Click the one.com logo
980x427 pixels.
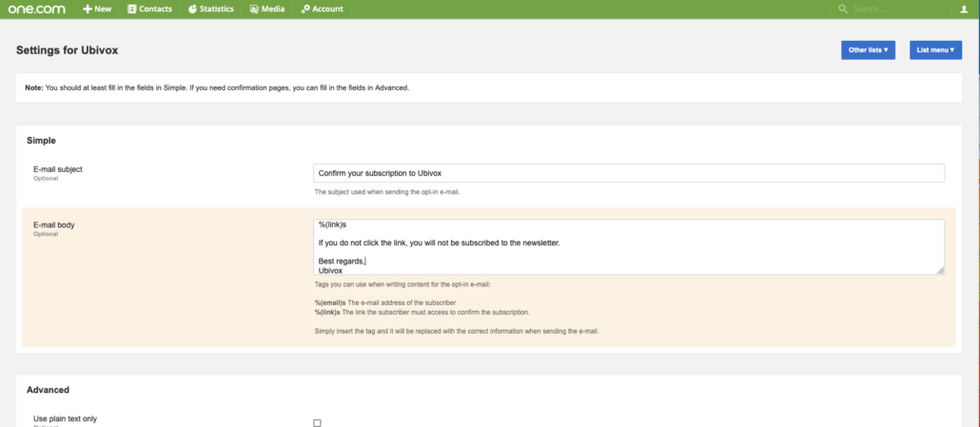(x=36, y=10)
